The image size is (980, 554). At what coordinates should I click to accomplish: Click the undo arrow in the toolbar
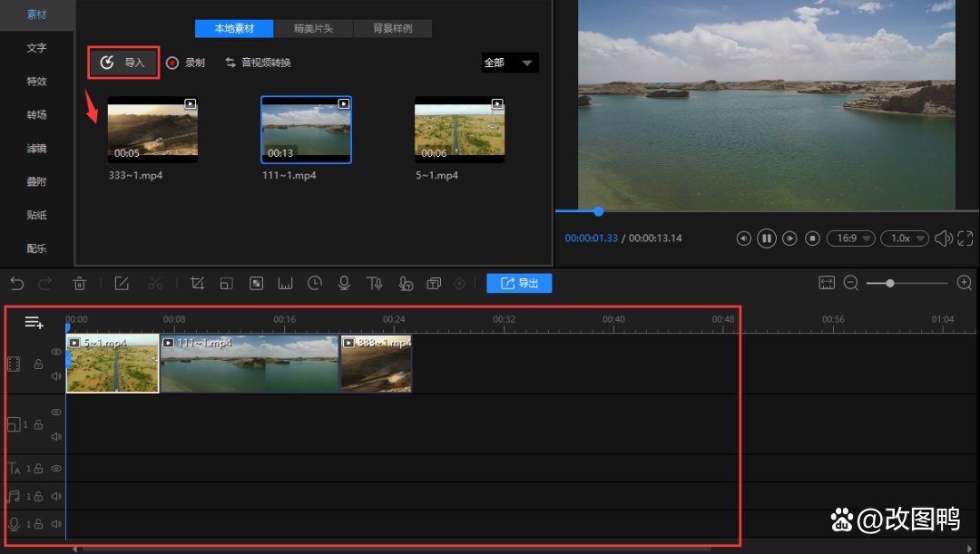click(x=16, y=284)
